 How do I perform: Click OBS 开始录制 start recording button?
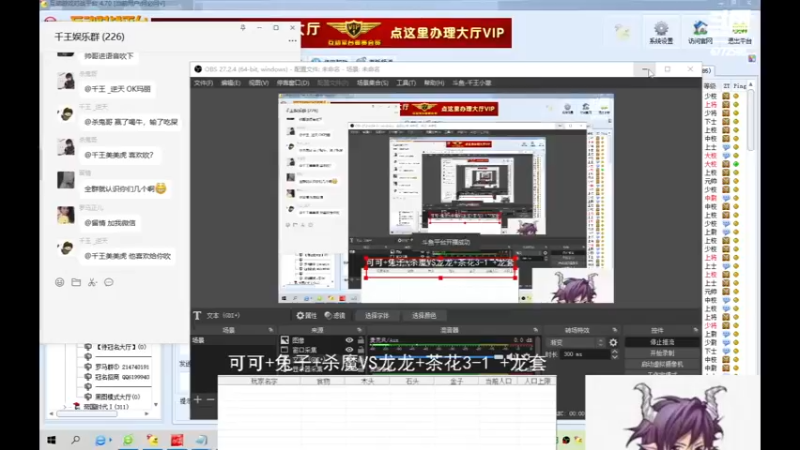(662, 353)
